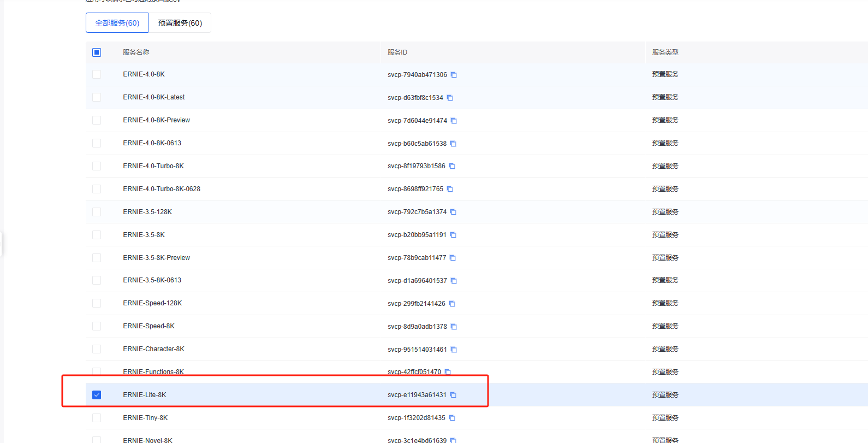
Task: Click the 服务类型 column header
Action: 665,52
